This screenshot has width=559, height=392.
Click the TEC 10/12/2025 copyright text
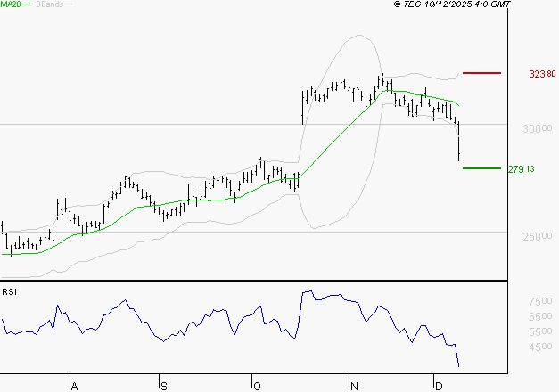452,4
